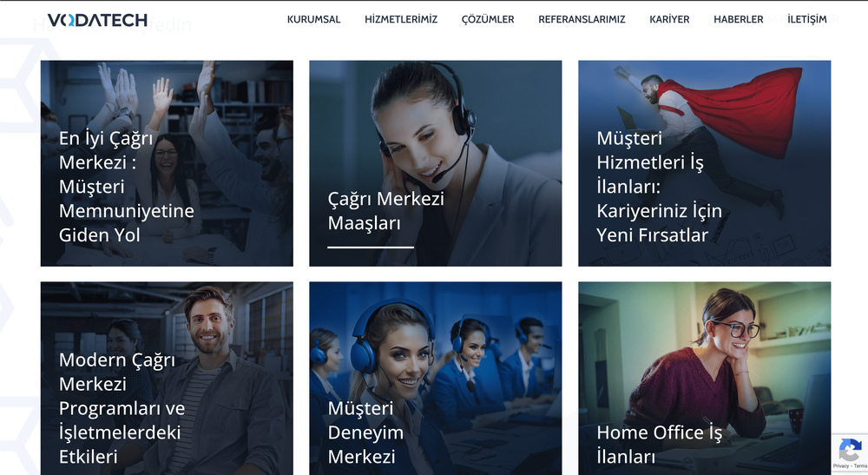This screenshot has height=475, width=868.
Task: Click the reCAPTCHA badge icon
Action: coord(851,450)
